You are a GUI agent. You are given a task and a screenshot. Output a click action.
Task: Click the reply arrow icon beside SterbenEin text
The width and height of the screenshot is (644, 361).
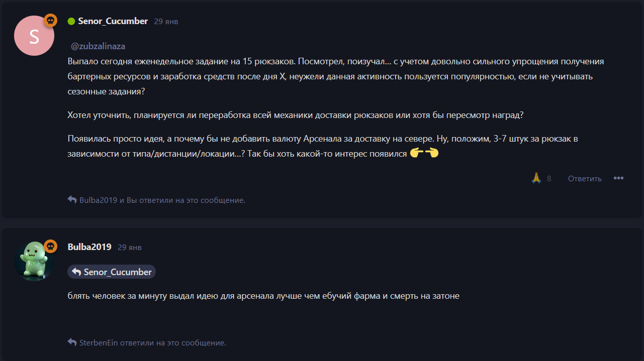click(72, 342)
